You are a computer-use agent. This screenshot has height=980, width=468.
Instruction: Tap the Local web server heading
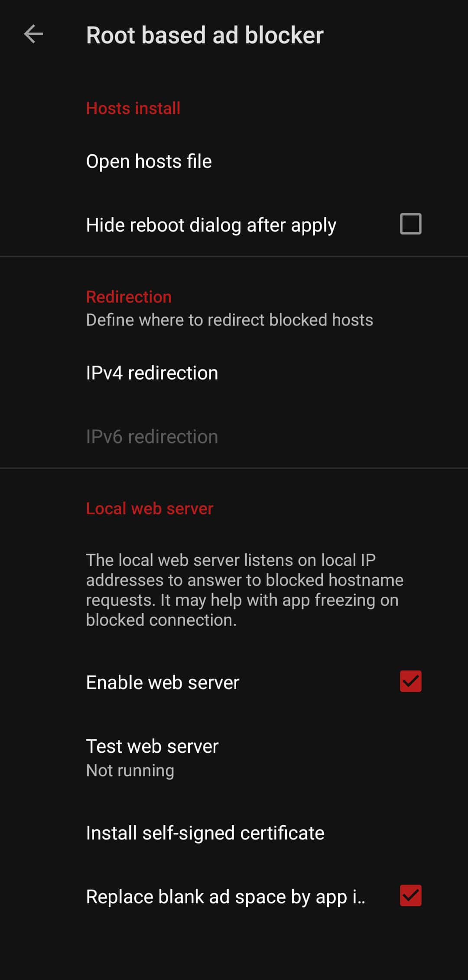tap(149, 509)
